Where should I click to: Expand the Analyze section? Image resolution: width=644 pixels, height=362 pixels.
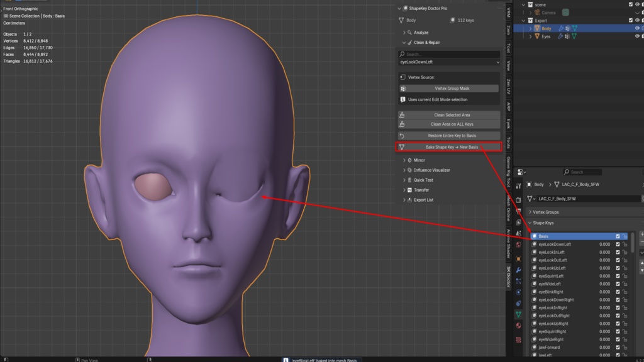point(421,33)
